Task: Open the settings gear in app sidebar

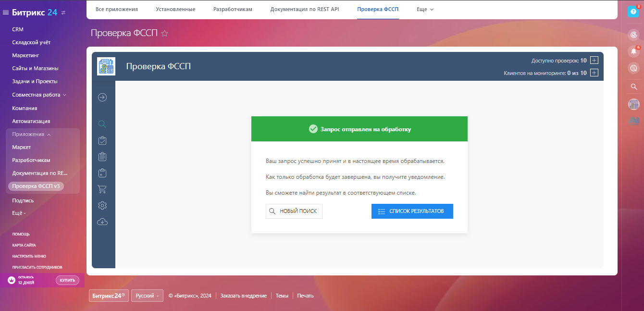Action: [102, 205]
